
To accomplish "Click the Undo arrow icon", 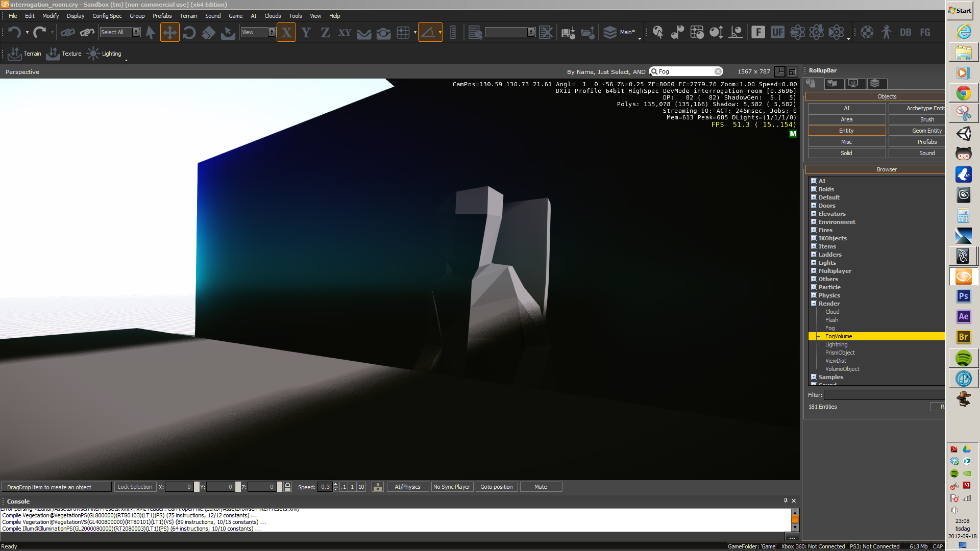I will click(x=14, y=33).
